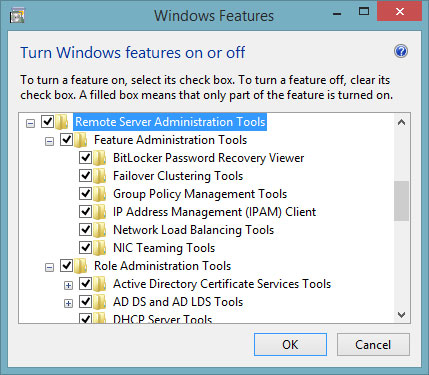429x375 pixels.
Task: Minimize the Windows Features dialog
Action: (x=337, y=13)
